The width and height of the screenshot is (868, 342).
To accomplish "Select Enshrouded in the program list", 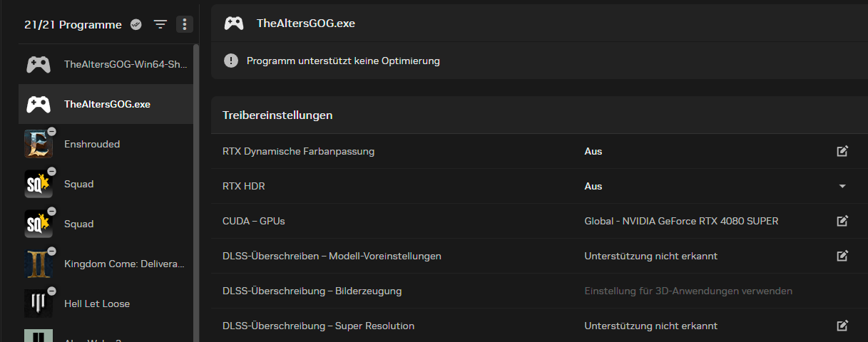I will tap(92, 144).
